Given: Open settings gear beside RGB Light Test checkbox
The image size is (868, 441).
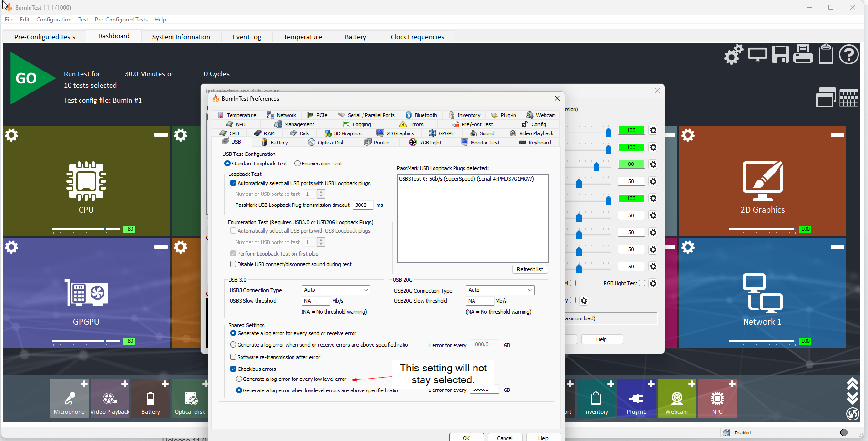Looking at the screenshot, I should [653, 284].
